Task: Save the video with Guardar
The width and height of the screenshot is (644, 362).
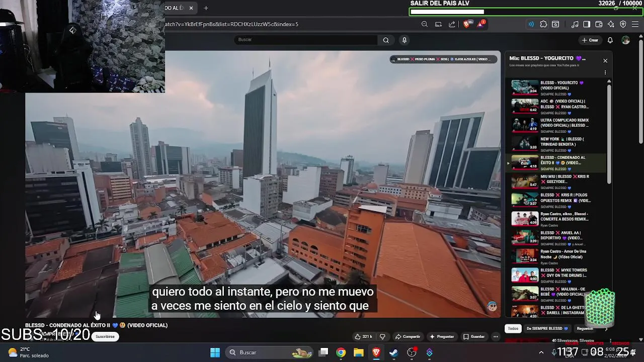Action: pos(474,336)
